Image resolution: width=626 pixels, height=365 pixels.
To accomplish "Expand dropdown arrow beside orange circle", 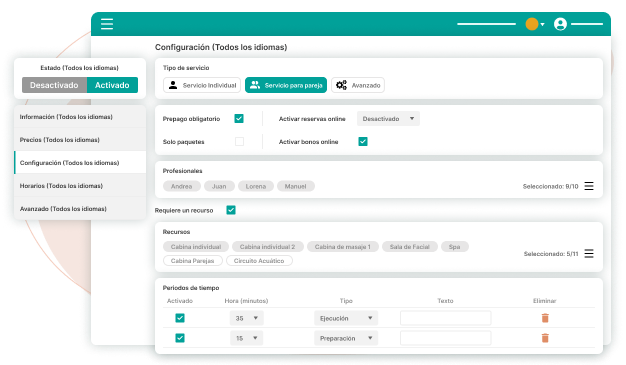I will click(543, 25).
